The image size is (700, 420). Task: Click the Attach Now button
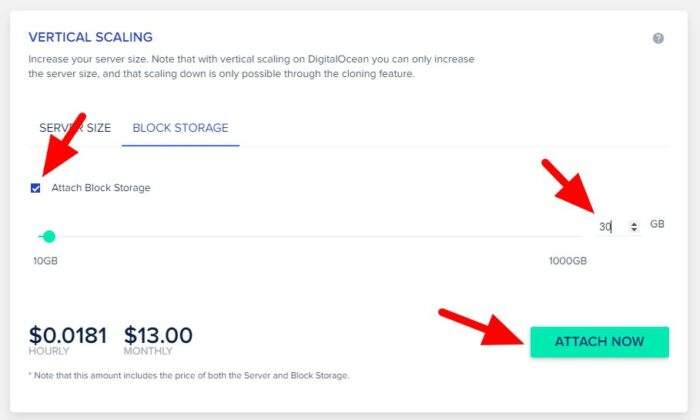pos(600,342)
